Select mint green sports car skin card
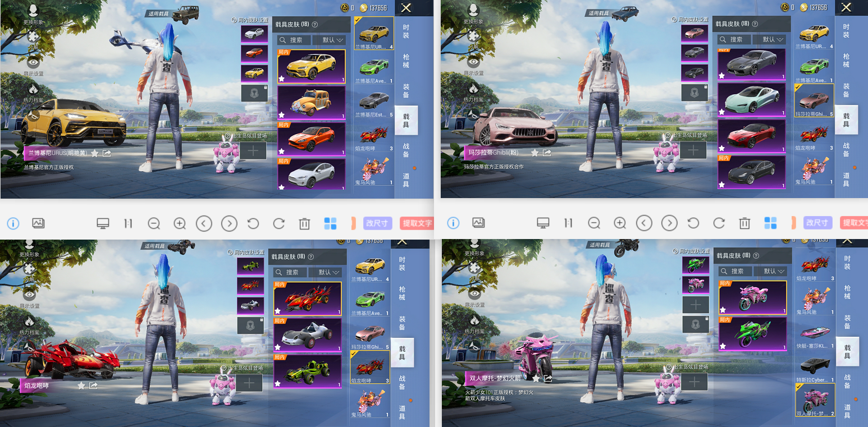Screen dimensions: 868x427 coord(752,100)
